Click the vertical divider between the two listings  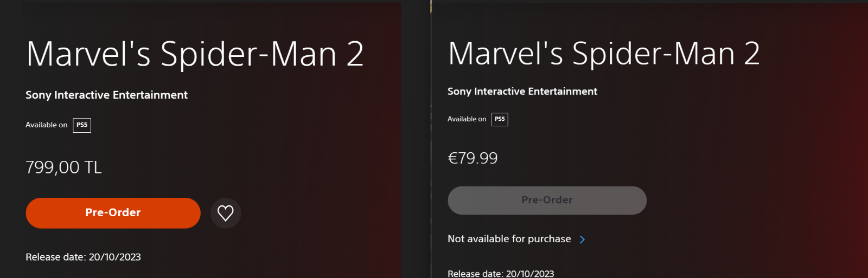click(431, 139)
